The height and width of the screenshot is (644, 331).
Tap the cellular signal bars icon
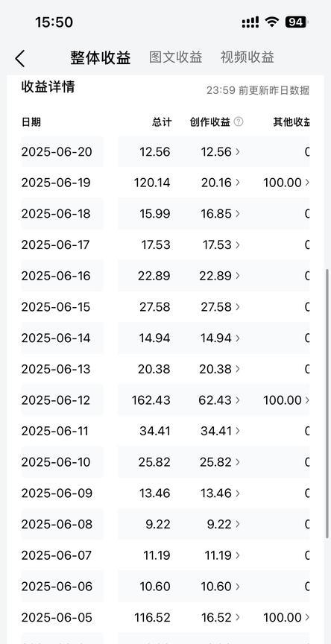coord(250,22)
